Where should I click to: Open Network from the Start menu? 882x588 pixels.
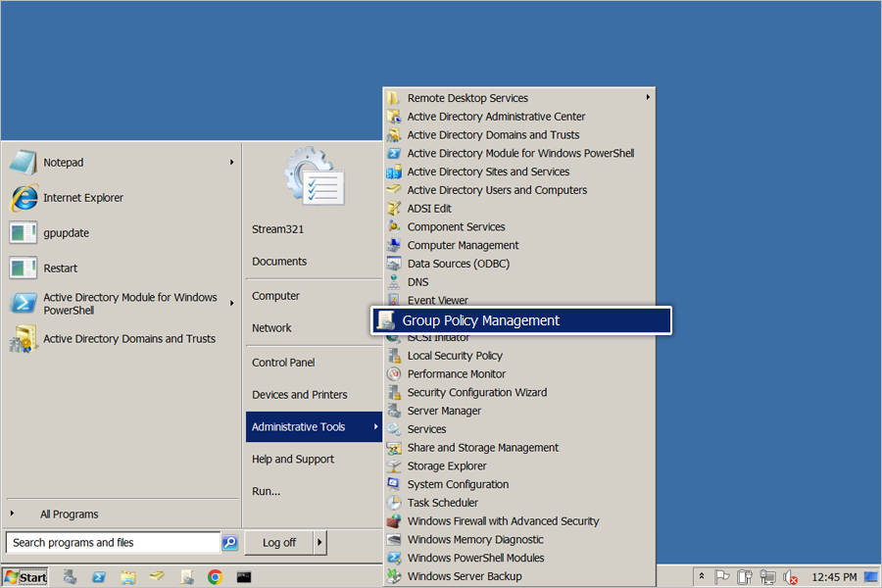(x=271, y=328)
